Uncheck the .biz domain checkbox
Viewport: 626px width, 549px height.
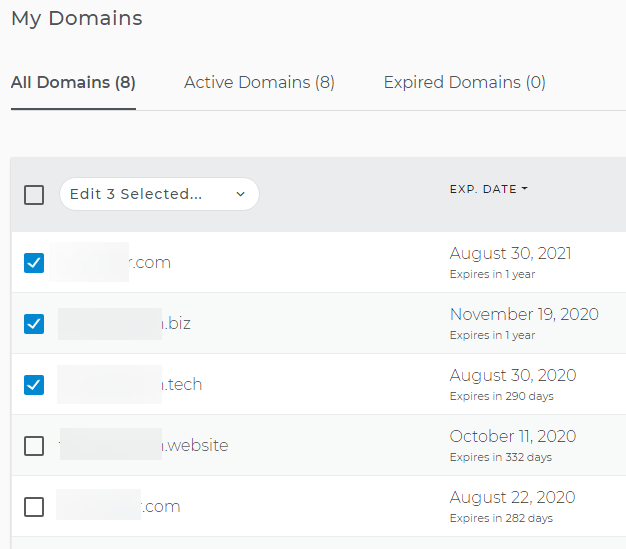(x=34, y=323)
